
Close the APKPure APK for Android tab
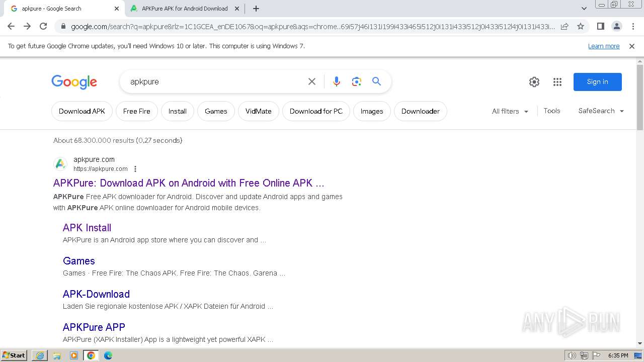coord(237,9)
